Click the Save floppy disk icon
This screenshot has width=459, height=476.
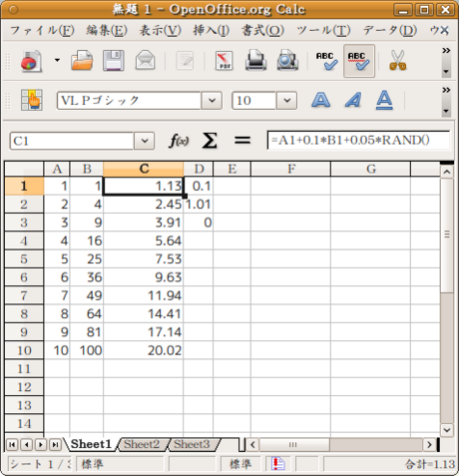pyautogui.click(x=113, y=61)
